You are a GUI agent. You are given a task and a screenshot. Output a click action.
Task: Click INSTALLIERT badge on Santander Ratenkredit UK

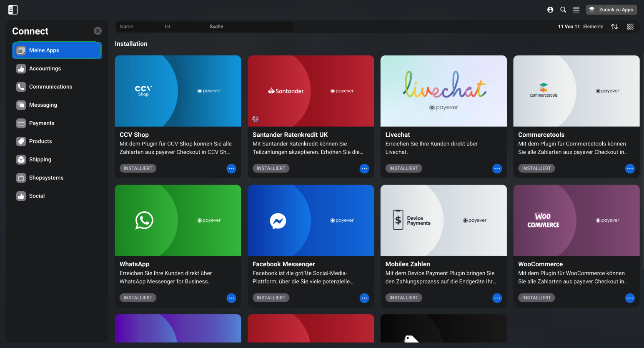pyautogui.click(x=271, y=168)
